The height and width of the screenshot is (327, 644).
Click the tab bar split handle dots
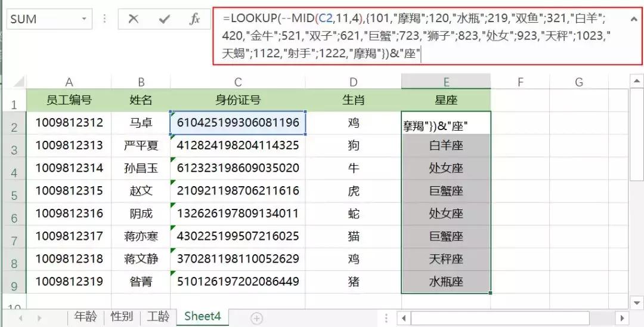(386, 317)
